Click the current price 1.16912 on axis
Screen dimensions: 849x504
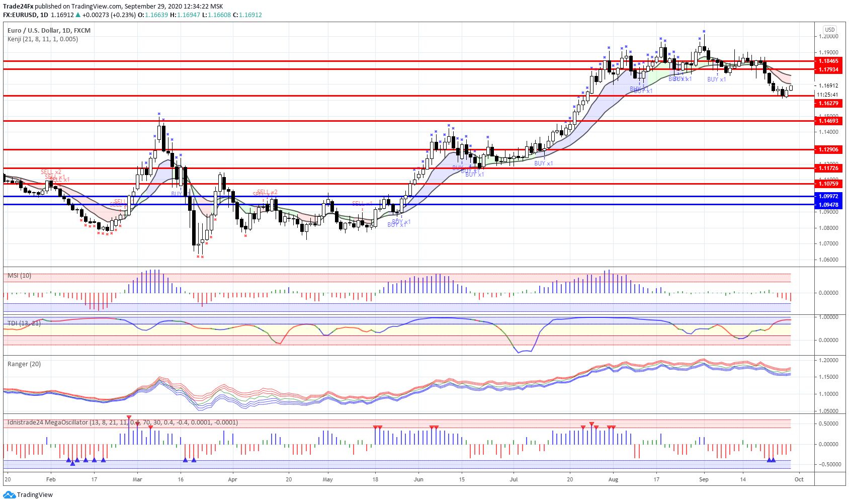pyautogui.click(x=828, y=86)
